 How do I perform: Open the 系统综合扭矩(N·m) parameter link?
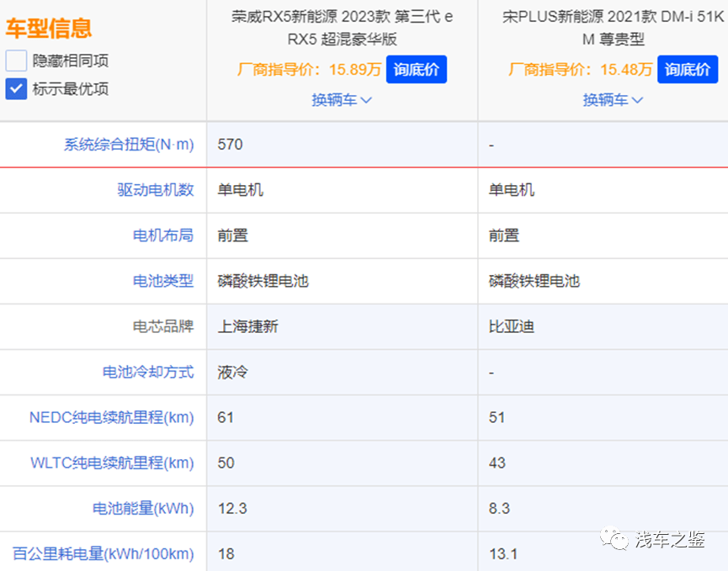[x=129, y=145]
